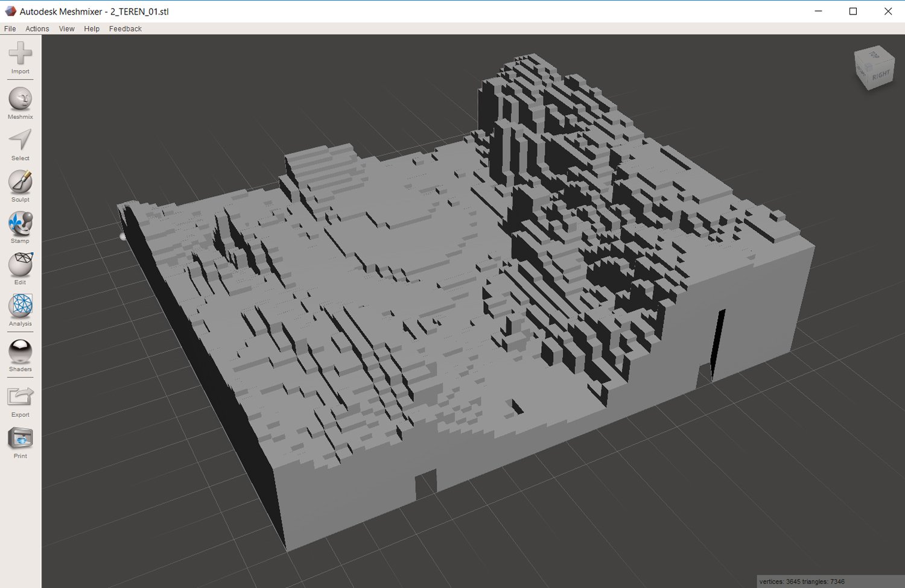The height and width of the screenshot is (588, 905).
Task: Open the Edit tools
Action: [x=20, y=268]
